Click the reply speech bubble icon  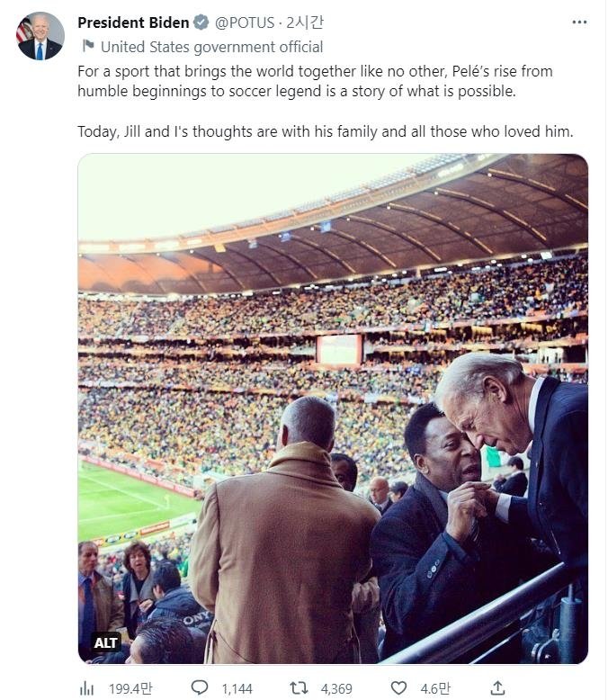200,688
